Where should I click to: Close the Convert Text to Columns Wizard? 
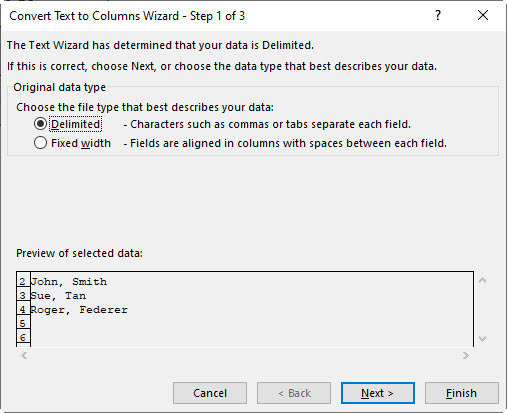483,15
